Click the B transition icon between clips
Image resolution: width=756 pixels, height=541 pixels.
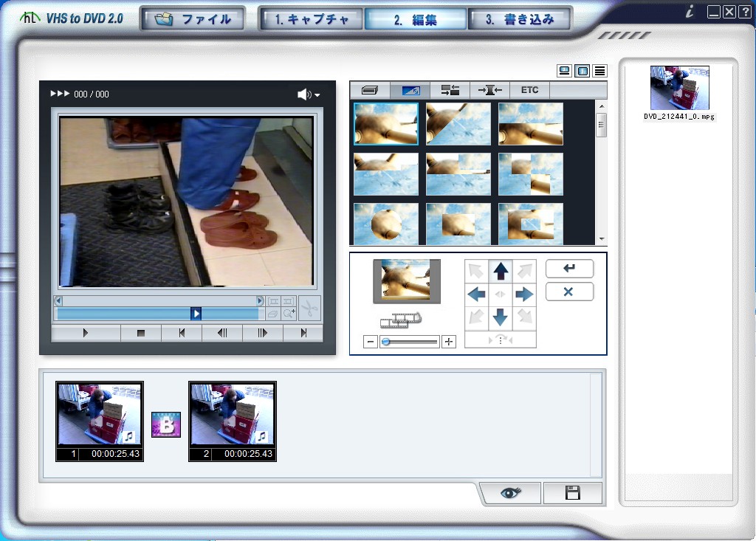coord(166,424)
